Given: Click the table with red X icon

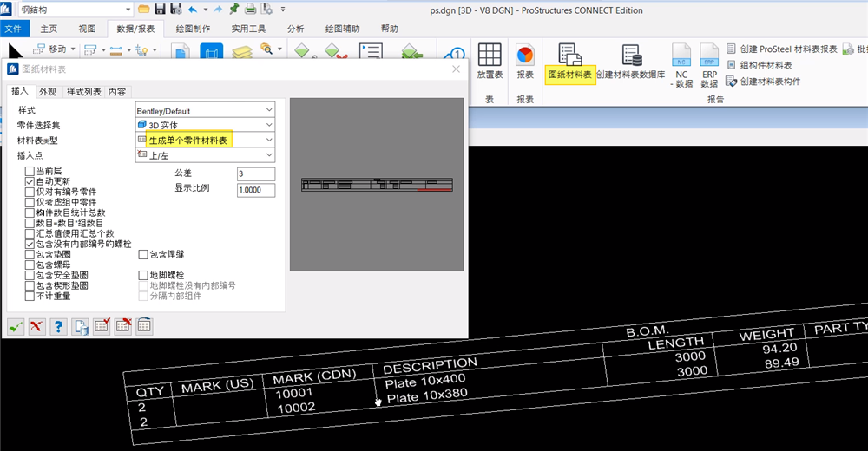Looking at the screenshot, I should click(x=123, y=326).
